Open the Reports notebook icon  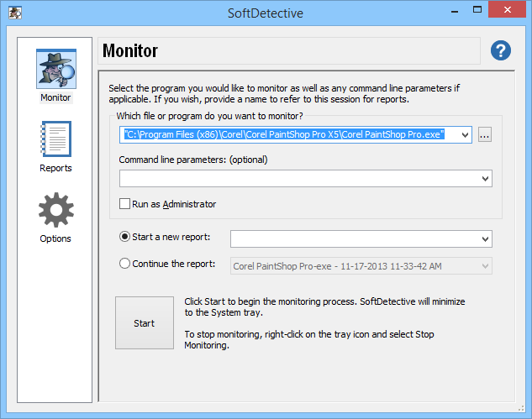tap(56, 139)
